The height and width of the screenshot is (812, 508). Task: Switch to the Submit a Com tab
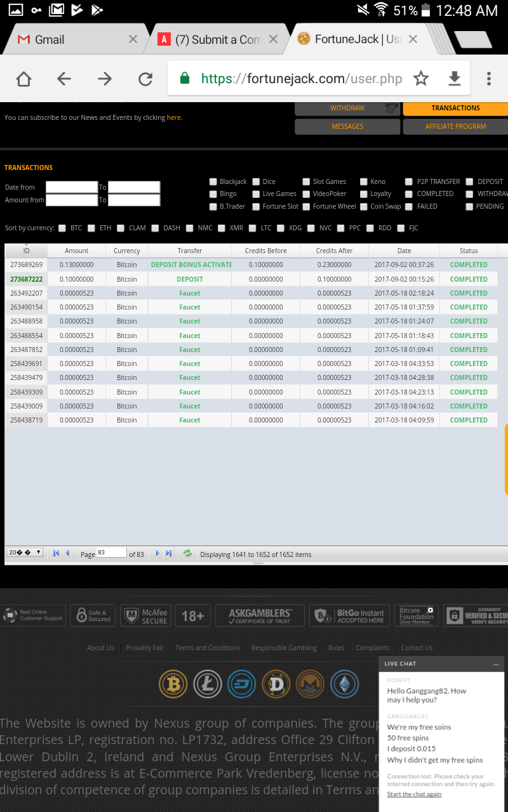218,39
